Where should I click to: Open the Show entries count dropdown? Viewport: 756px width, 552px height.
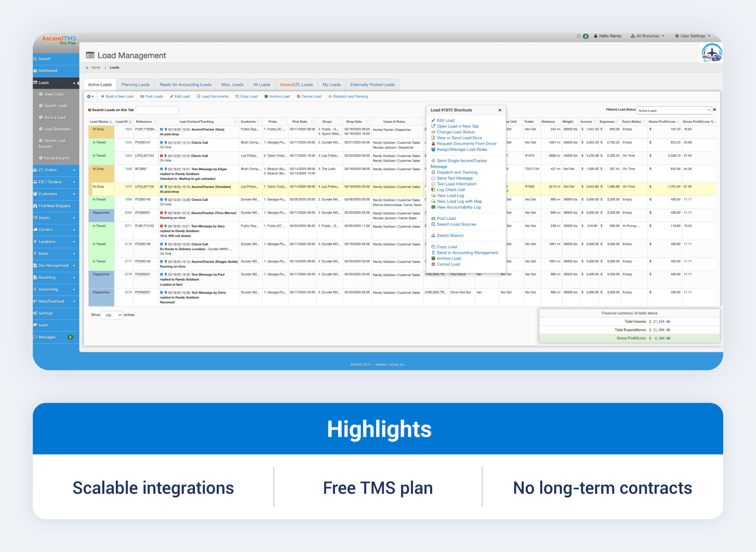tap(112, 315)
